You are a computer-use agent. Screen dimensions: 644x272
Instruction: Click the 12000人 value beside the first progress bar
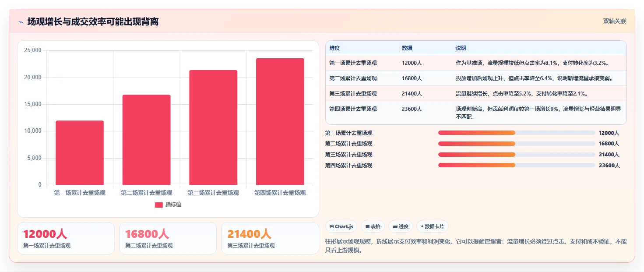pyautogui.click(x=609, y=133)
